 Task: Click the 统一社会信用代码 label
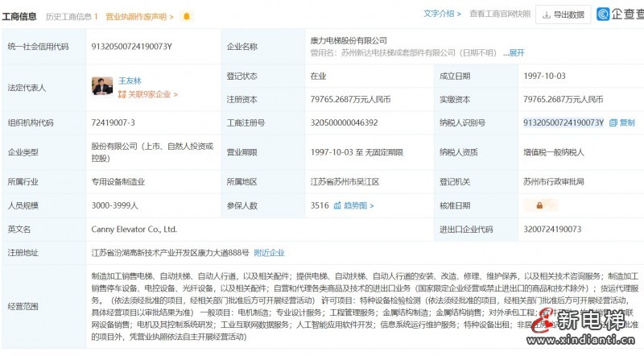coord(38,46)
